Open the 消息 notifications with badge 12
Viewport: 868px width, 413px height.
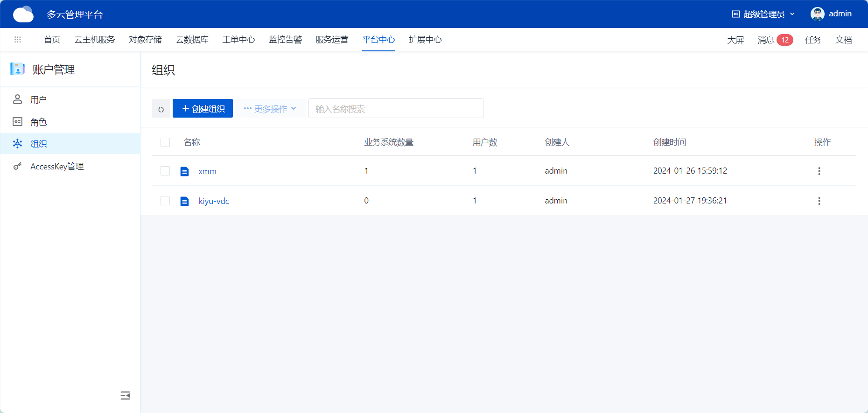(775, 40)
